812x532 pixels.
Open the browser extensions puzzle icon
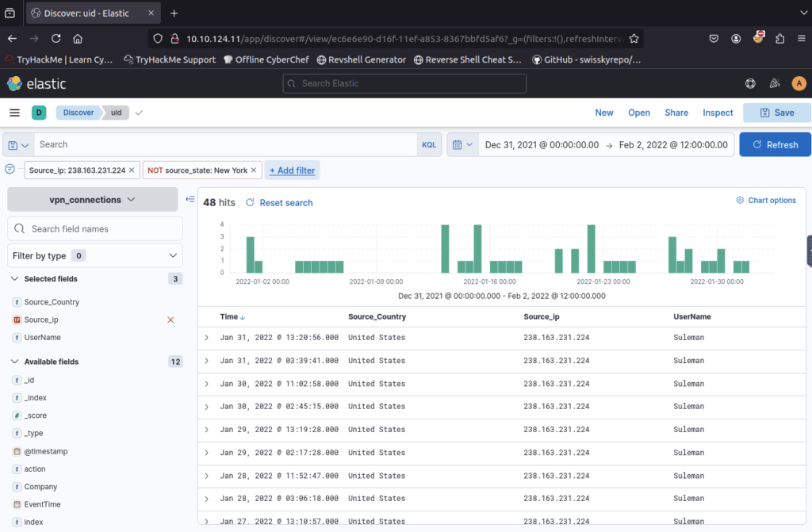pos(780,38)
